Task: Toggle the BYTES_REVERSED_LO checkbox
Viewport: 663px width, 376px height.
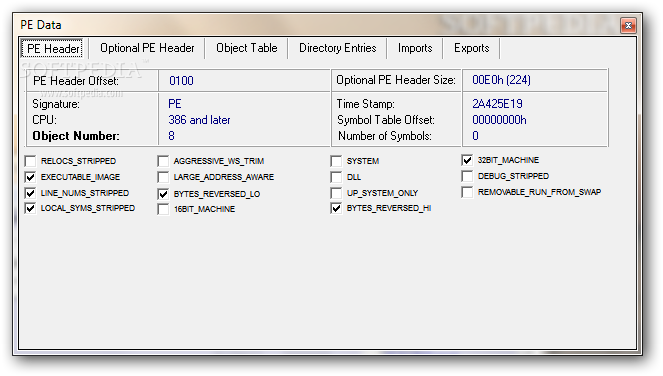Action: (x=163, y=194)
